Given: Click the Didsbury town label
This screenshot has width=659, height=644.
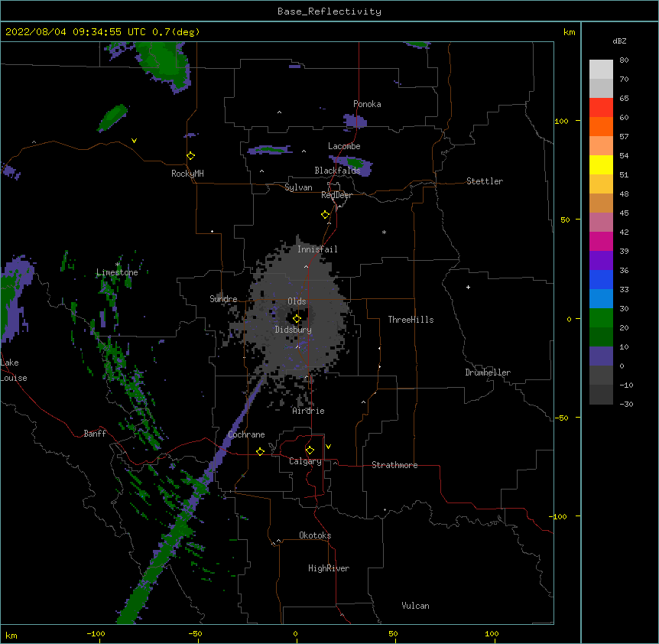Looking at the screenshot, I should (294, 330).
